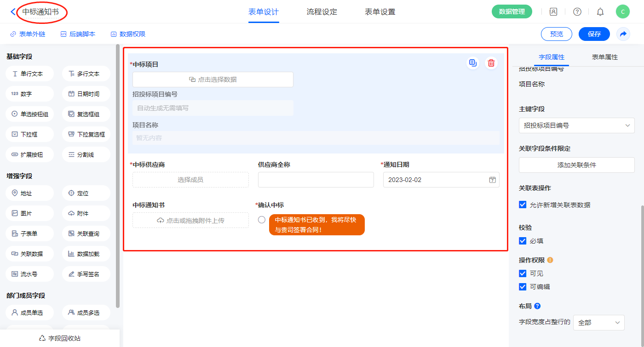Click the 添加关联条件 button
This screenshot has width=644, height=347.
point(576,165)
